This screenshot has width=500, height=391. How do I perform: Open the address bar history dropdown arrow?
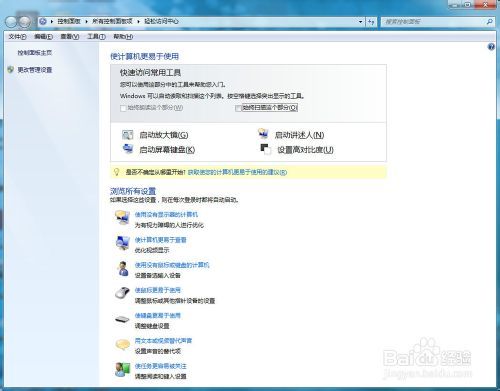[x=361, y=22]
